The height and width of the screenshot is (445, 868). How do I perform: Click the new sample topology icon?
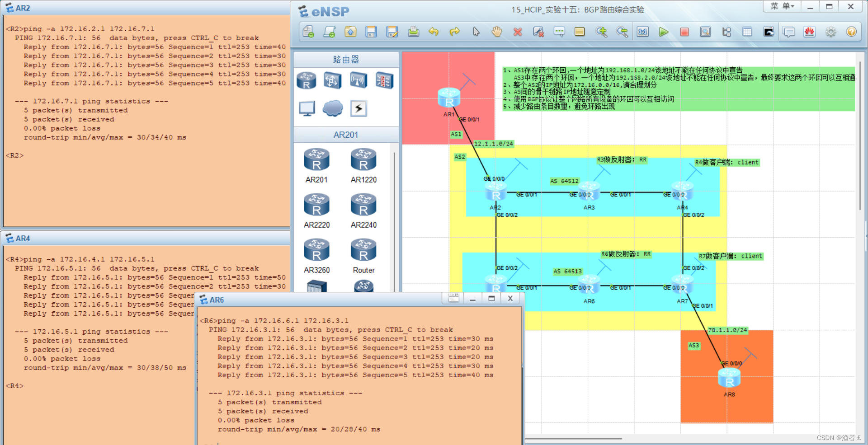pyautogui.click(x=329, y=32)
